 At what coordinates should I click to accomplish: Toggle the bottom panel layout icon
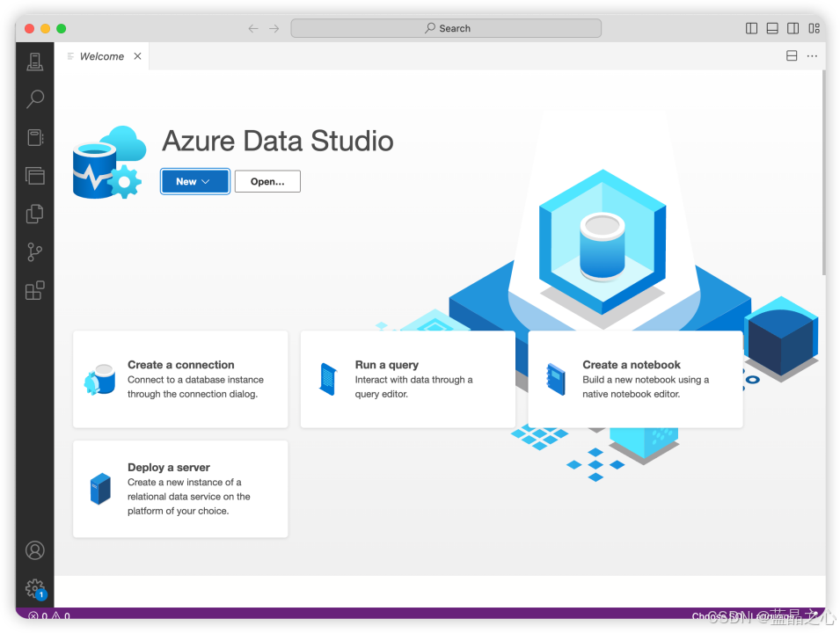[772, 28]
